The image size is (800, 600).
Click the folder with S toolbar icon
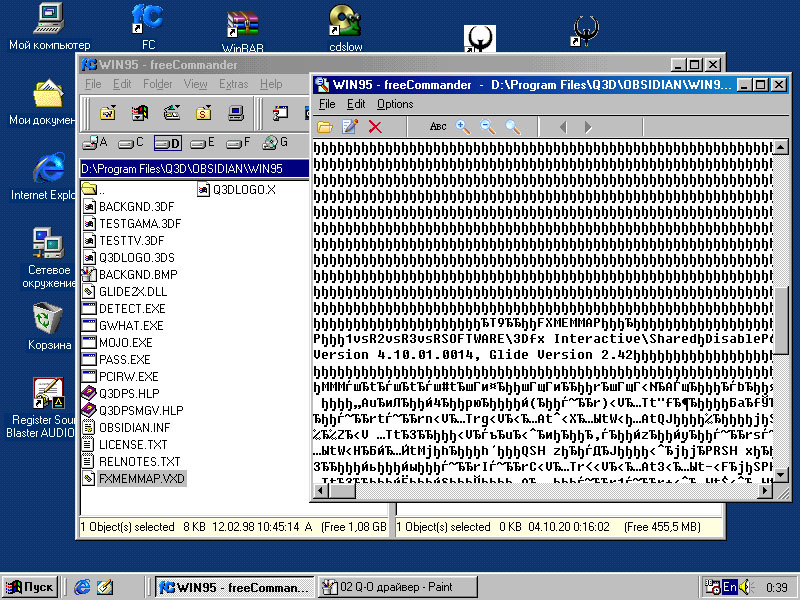click(x=204, y=113)
